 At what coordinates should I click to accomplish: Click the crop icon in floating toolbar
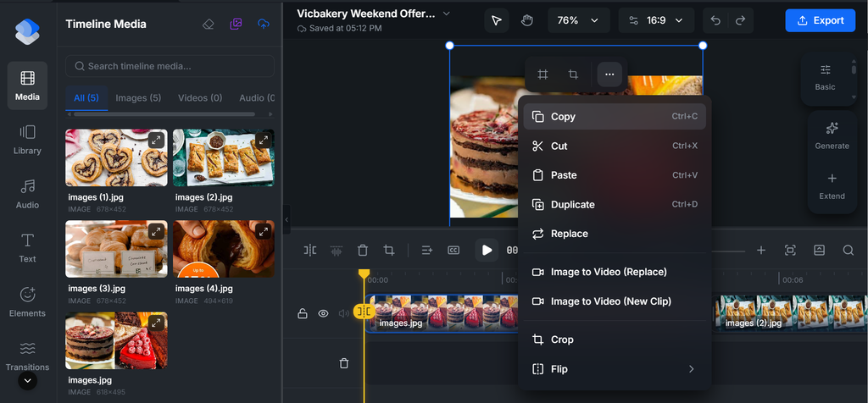574,74
